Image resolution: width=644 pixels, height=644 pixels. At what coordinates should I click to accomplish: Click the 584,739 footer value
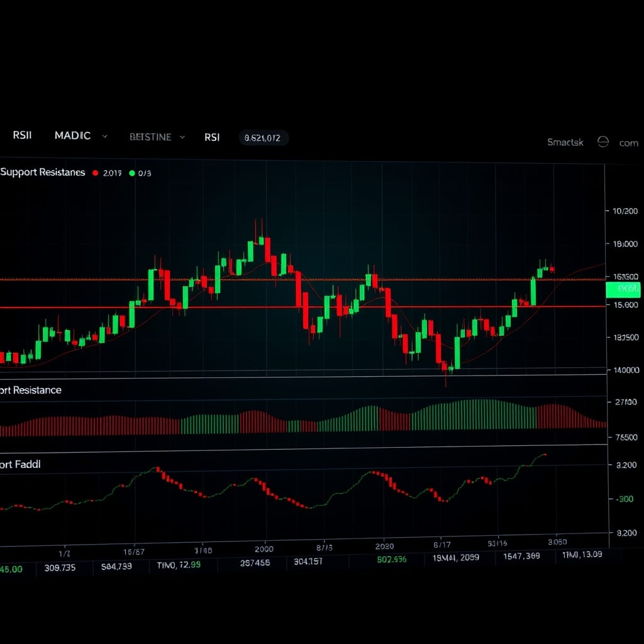pos(116,567)
